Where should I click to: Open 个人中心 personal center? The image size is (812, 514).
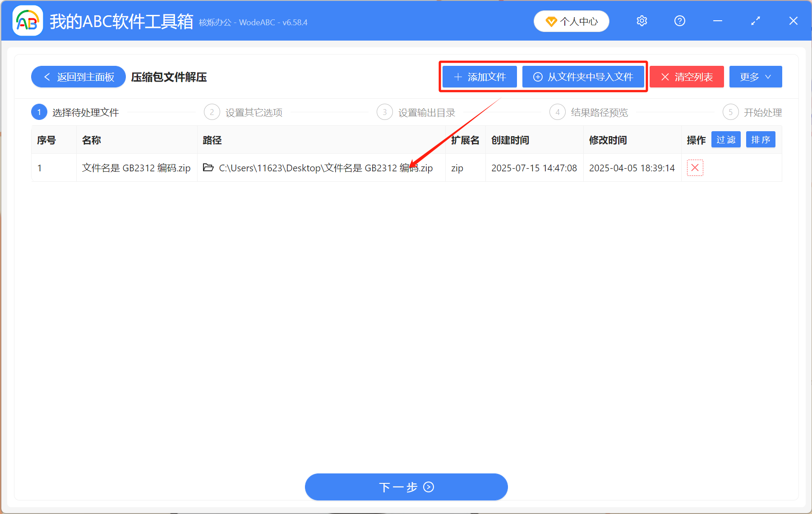pyautogui.click(x=572, y=21)
